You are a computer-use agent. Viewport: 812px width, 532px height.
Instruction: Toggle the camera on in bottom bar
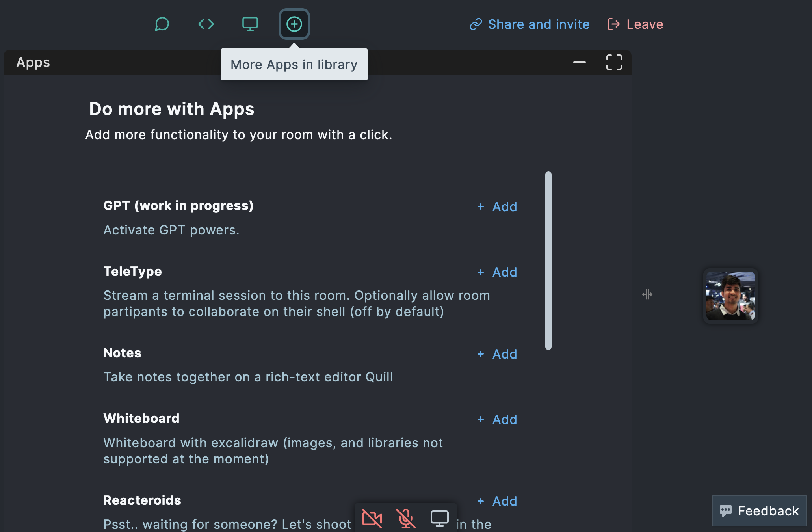(x=372, y=518)
